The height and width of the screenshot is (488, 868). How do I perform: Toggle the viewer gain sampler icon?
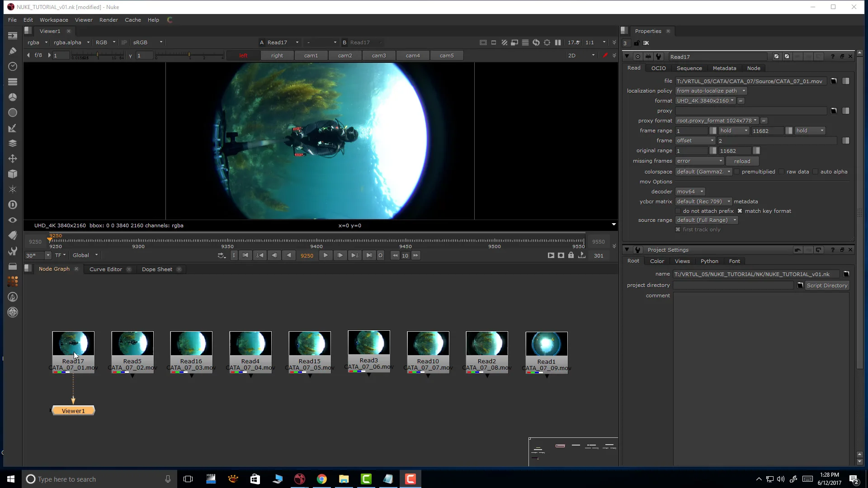coord(606,55)
